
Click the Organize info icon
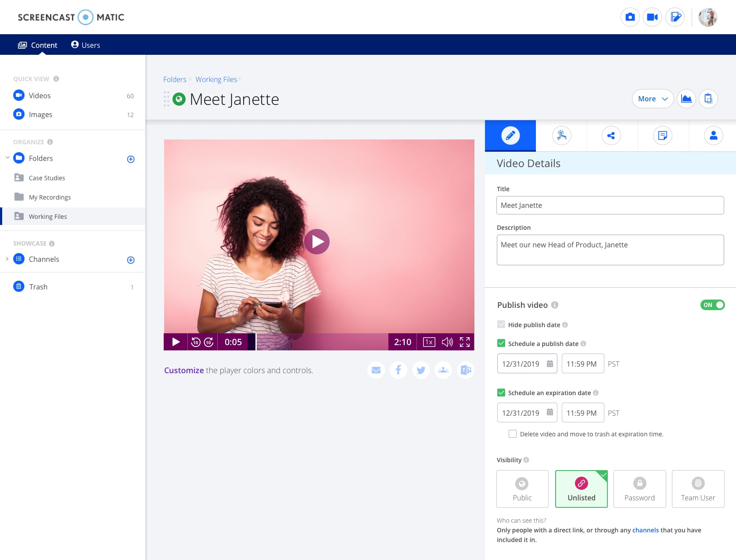[50, 142]
